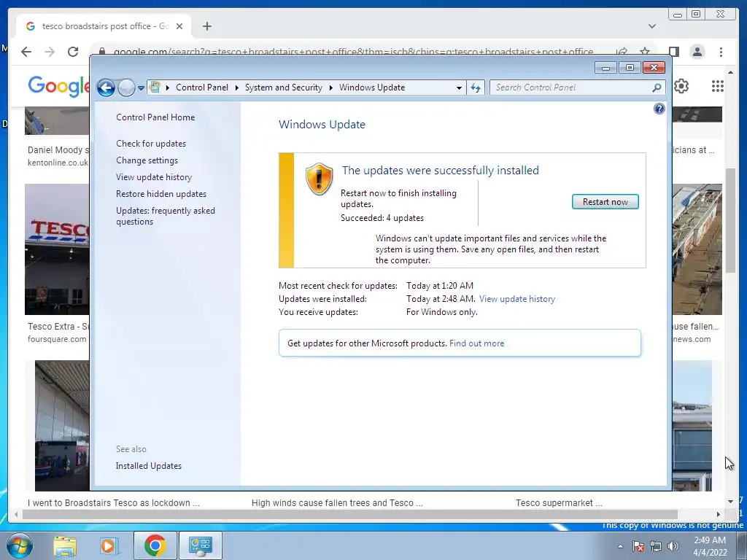This screenshot has width=747, height=560.
Task: Click the volume speaker tray icon
Action: click(673, 546)
